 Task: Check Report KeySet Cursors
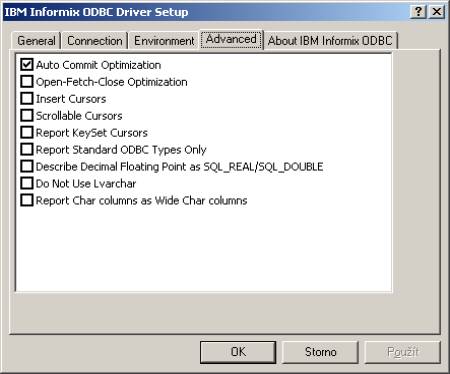point(27,133)
